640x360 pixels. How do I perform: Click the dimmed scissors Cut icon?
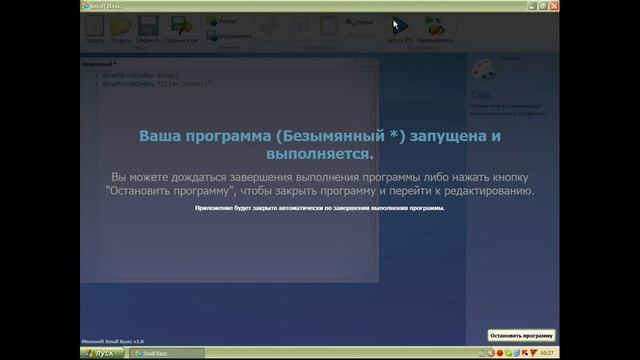click(x=270, y=26)
